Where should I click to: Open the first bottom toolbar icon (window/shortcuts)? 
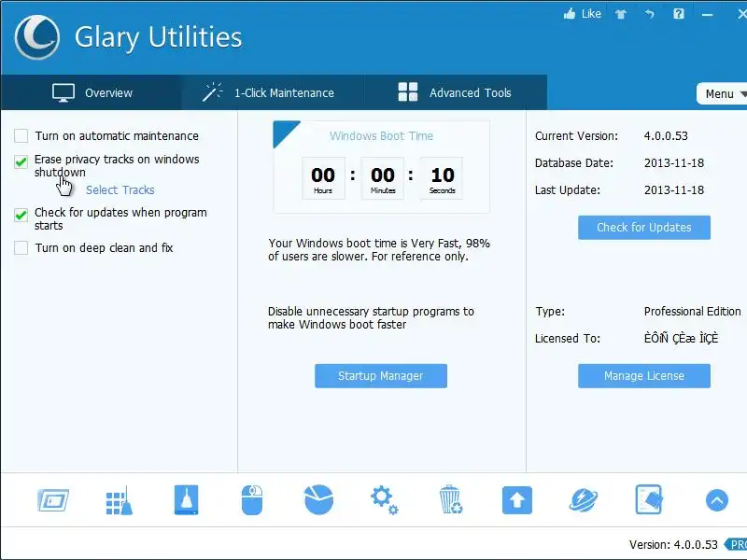53,500
